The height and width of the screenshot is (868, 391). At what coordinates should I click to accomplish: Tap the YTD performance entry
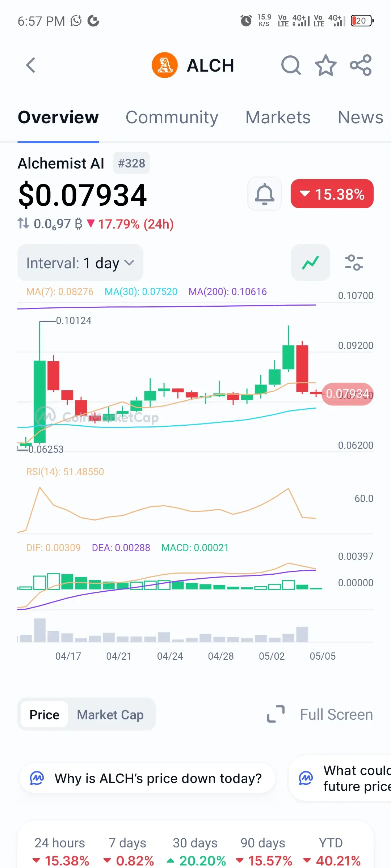pyautogui.click(x=331, y=852)
